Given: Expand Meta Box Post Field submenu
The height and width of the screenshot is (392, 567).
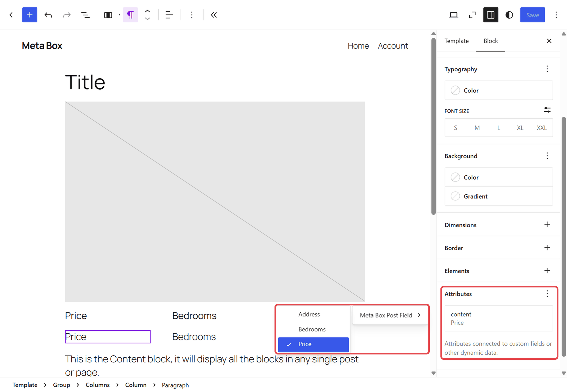Looking at the screenshot, I should tap(390, 315).
